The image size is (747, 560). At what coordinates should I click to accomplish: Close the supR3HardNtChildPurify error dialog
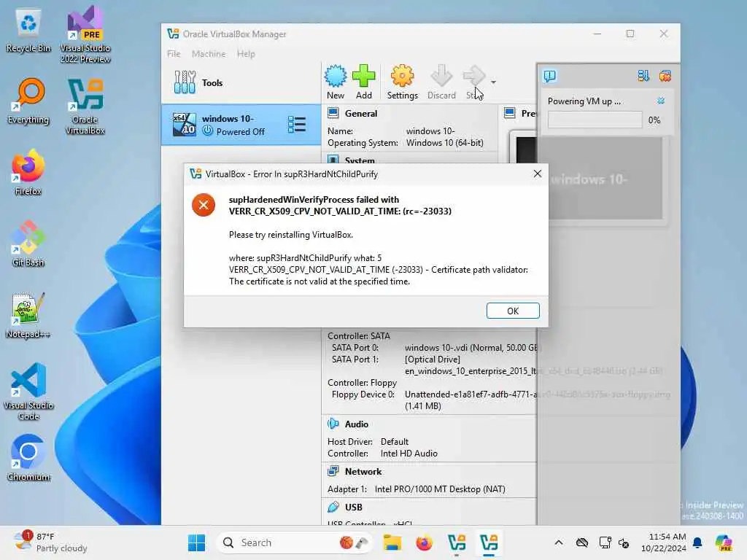[538, 174]
